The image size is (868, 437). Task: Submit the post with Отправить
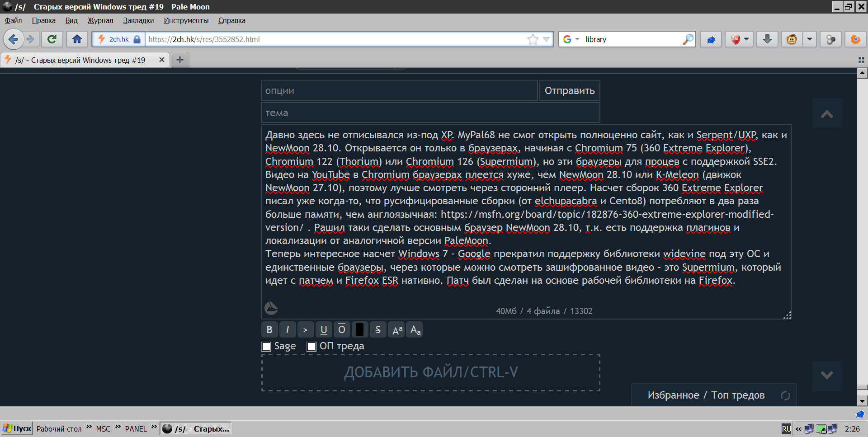pyautogui.click(x=570, y=91)
